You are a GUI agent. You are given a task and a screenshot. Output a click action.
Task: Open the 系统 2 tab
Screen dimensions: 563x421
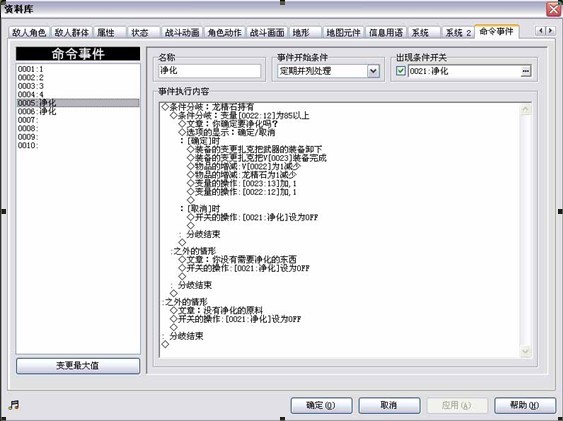pos(458,33)
